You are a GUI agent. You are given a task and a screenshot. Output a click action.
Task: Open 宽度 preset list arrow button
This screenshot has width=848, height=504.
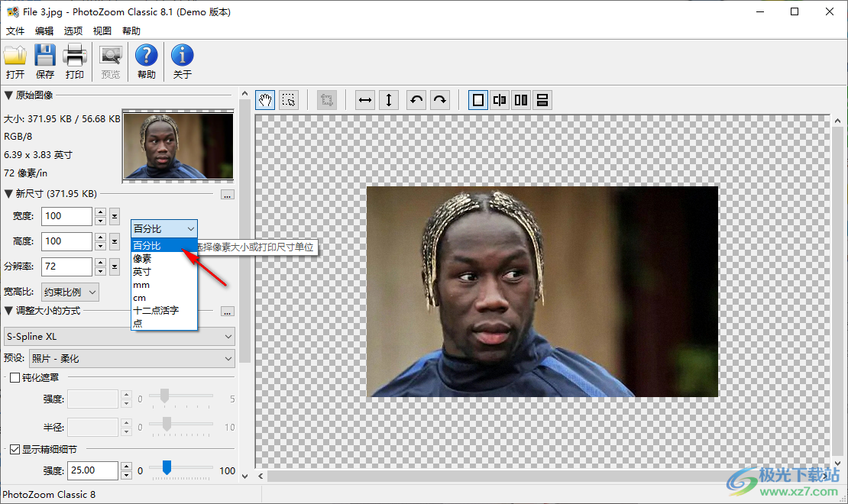click(115, 216)
